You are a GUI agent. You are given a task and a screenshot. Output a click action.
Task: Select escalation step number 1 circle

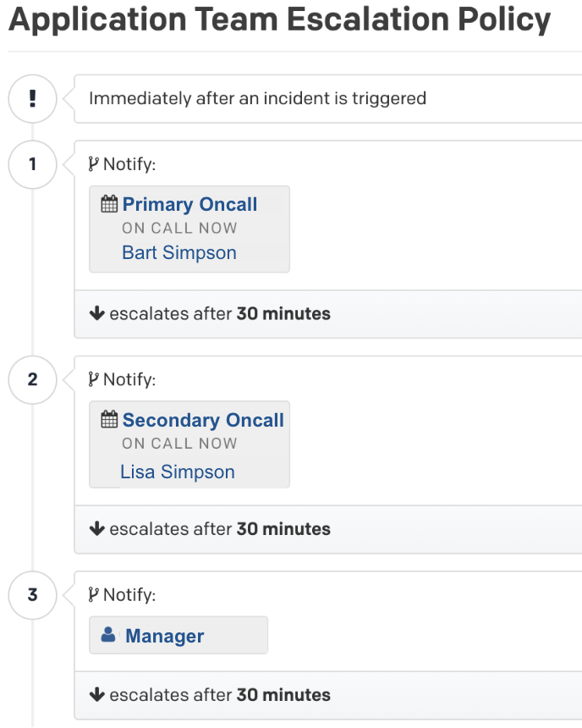click(x=31, y=165)
